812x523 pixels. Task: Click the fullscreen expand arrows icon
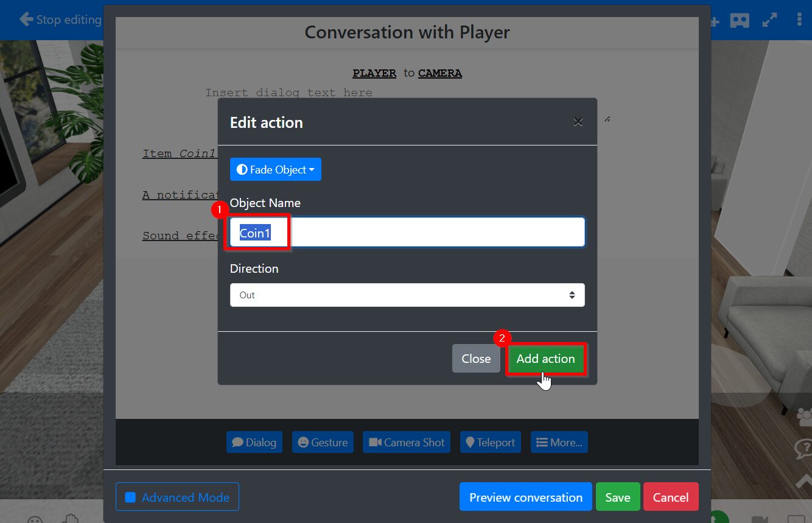770,20
